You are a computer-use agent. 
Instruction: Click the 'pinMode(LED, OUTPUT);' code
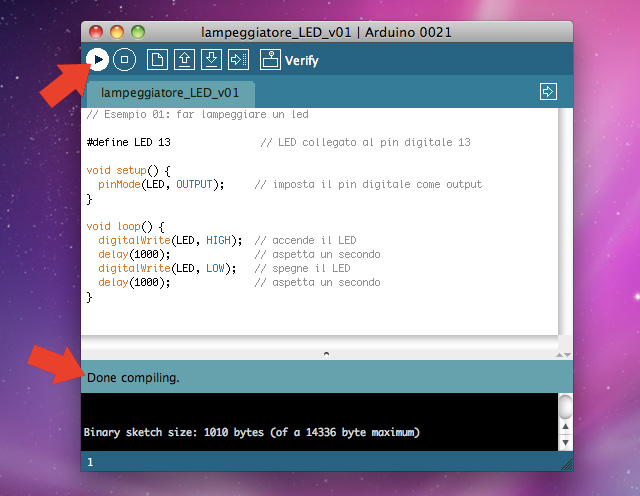(x=161, y=185)
